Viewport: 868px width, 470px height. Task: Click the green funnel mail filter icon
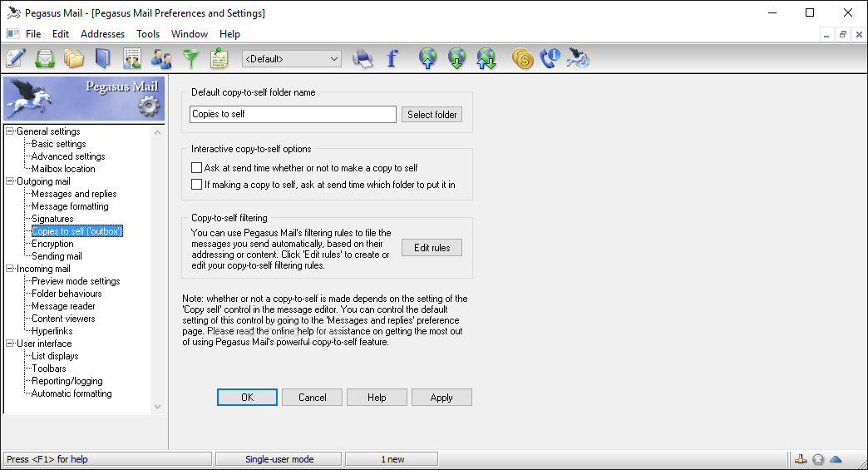pyautogui.click(x=190, y=58)
